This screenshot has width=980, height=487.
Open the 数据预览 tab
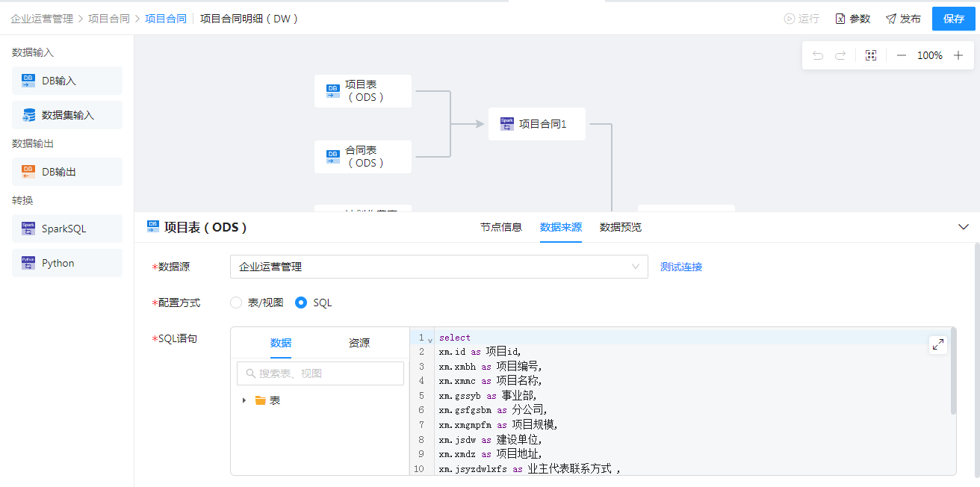tap(621, 227)
